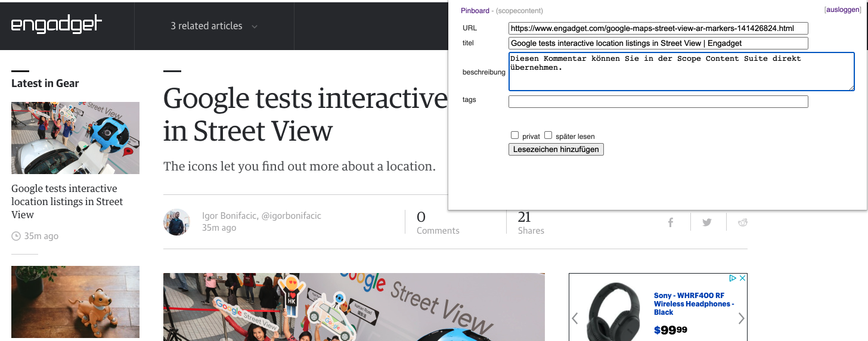Go to previous ad with left arrow
868x341 pixels.
click(575, 318)
